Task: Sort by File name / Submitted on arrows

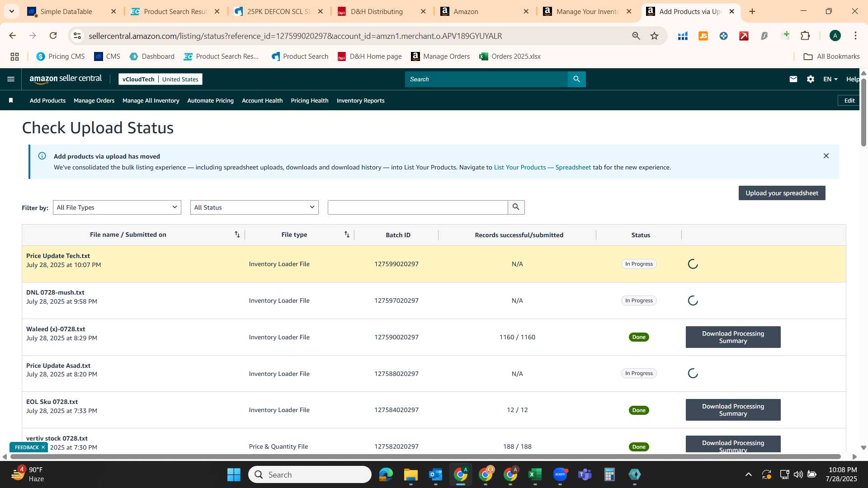Action: (237, 235)
